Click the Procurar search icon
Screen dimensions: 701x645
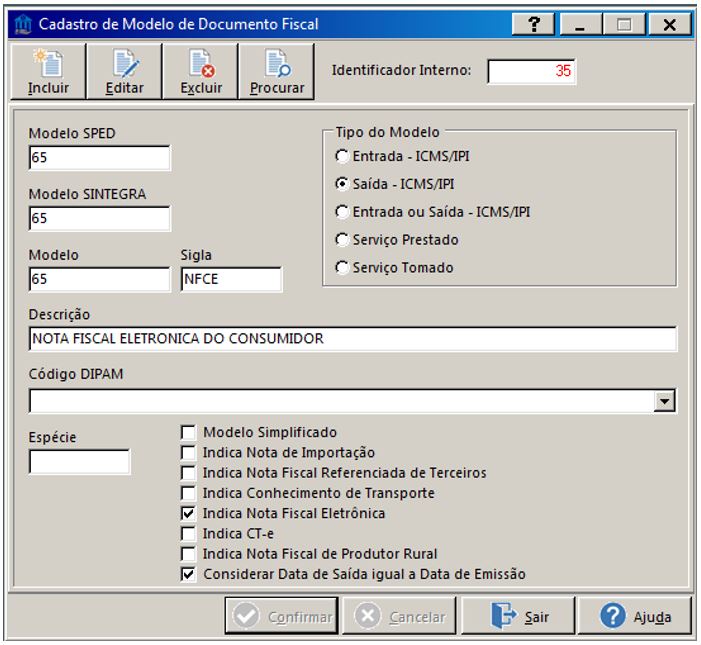pyautogui.click(x=277, y=72)
